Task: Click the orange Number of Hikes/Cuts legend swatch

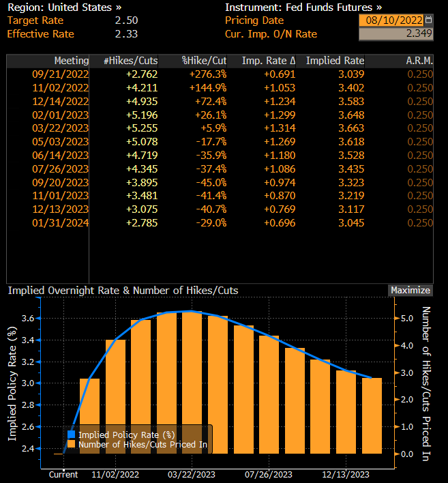Action: click(x=71, y=444)
